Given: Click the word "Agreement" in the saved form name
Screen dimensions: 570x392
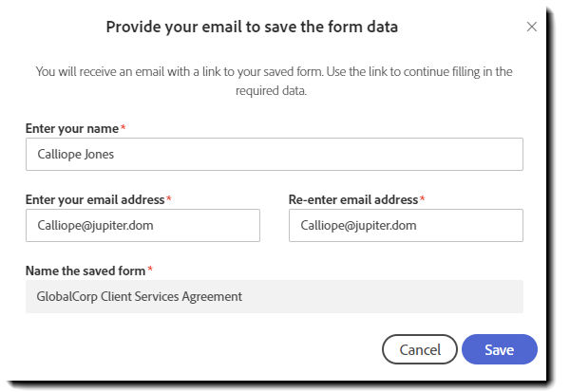Looking at the screenshot, I should click(x=214, y=296).
